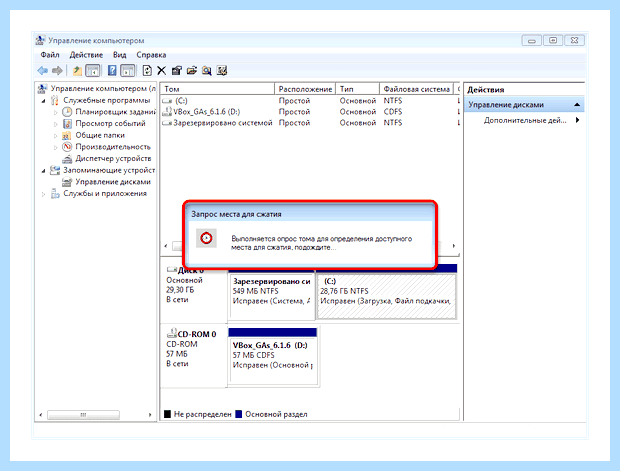Click the Up one level folder icon

[x=77, y=71]
